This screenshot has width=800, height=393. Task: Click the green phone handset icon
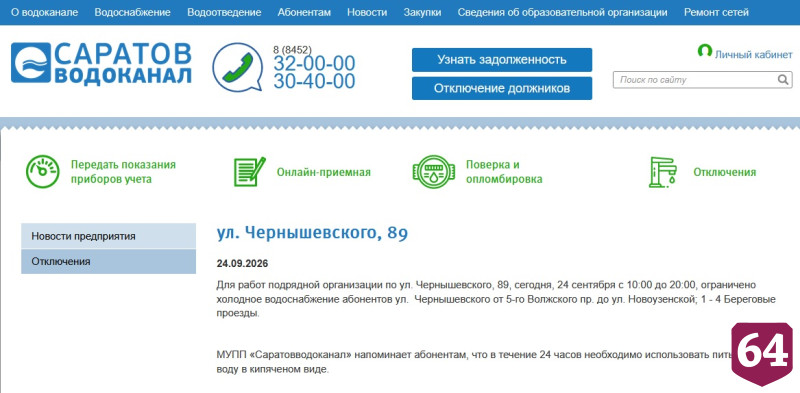pos(238,67)
